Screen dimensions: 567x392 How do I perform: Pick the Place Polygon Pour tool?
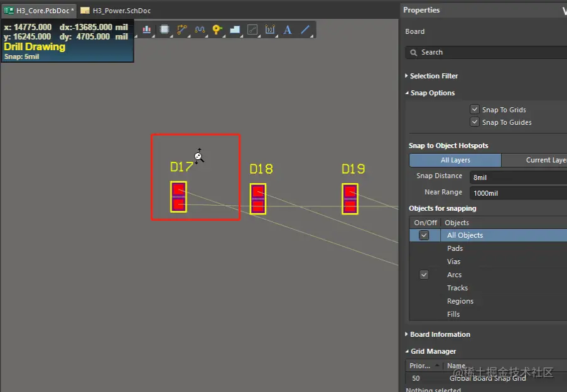coord(235,29)
